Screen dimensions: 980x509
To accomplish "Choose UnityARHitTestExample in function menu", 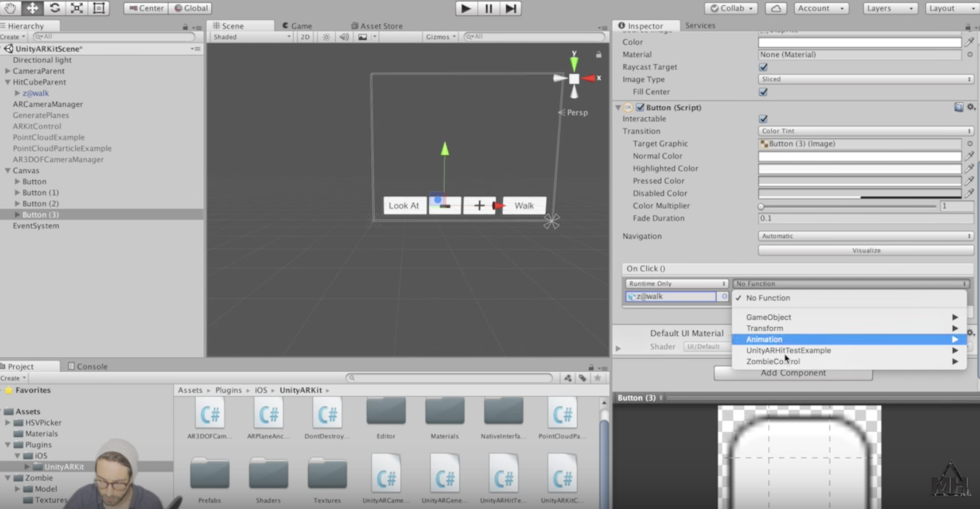I will (849, 350).
